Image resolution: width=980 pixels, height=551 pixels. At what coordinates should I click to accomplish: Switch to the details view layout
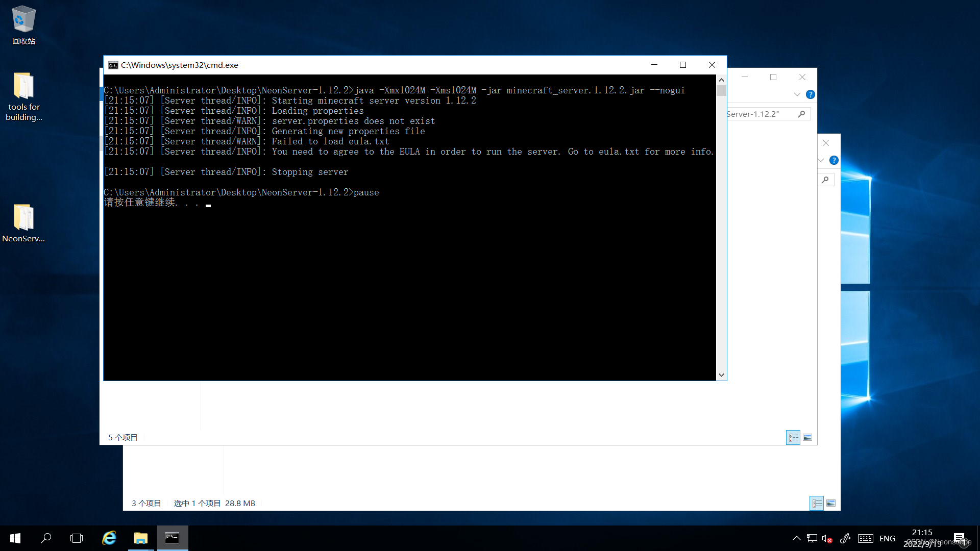pyautogui.click(x=793, y=437)
